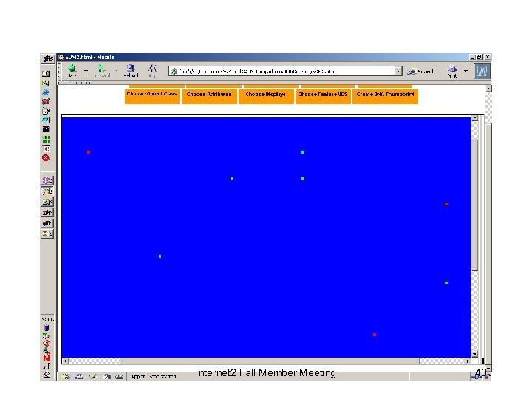Select the Choose Displays tab

pyautogui.click(x=266, y=97)
